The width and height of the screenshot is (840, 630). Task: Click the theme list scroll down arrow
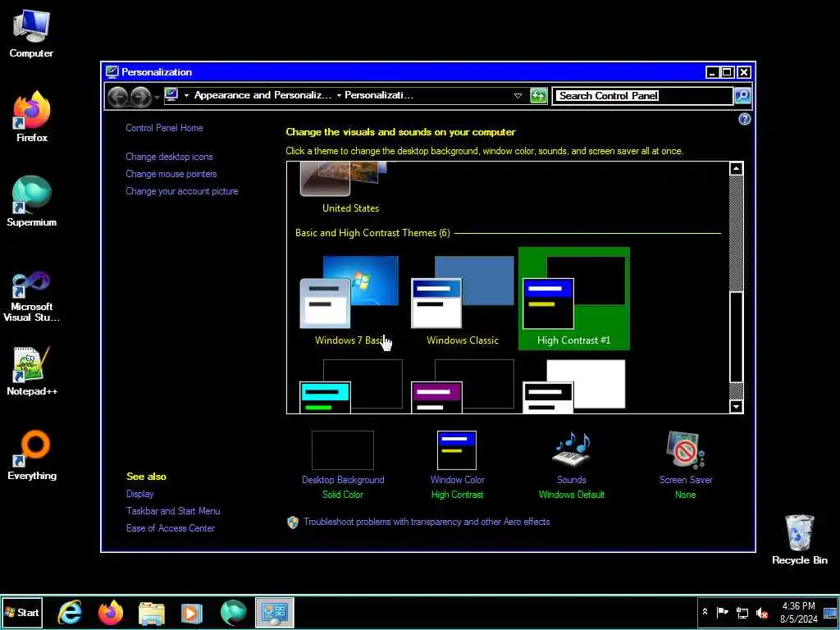tap(736, 407)
